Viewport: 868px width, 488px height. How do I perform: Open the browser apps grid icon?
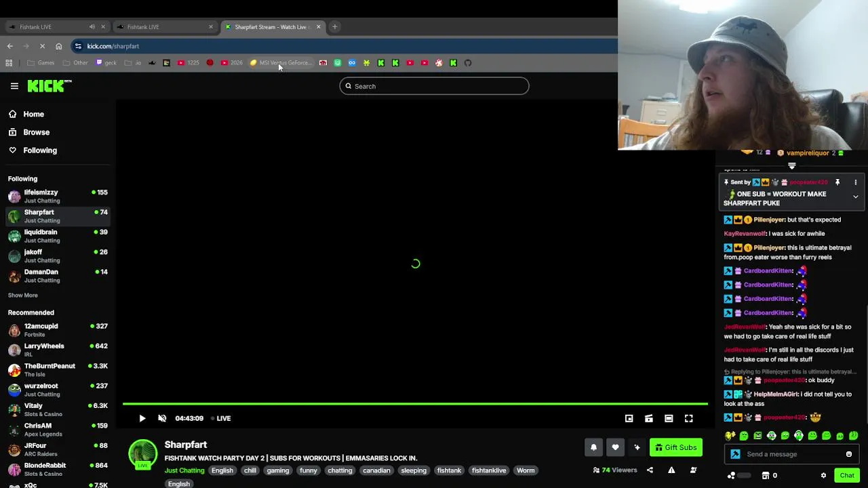pyautogui.click(x=9, y=63)
